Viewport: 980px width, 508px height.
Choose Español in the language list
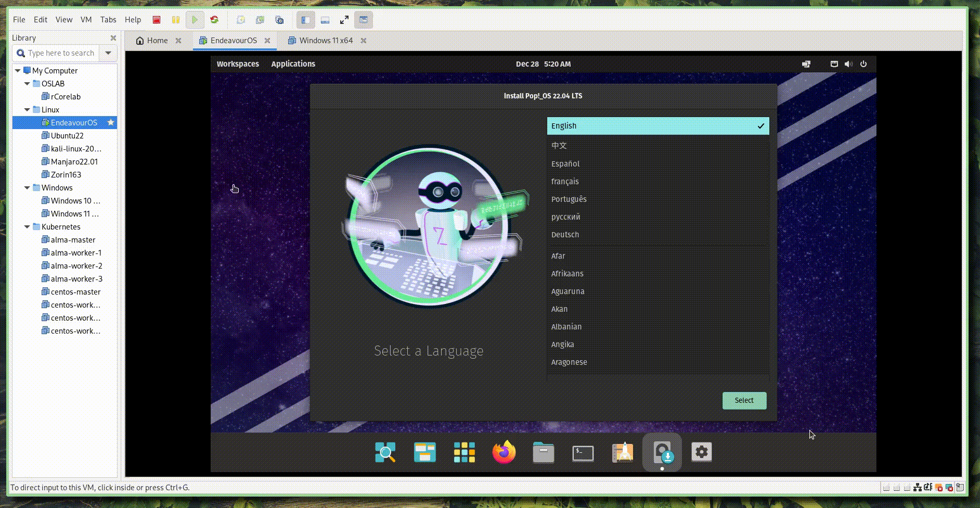[x=658, y=164]
